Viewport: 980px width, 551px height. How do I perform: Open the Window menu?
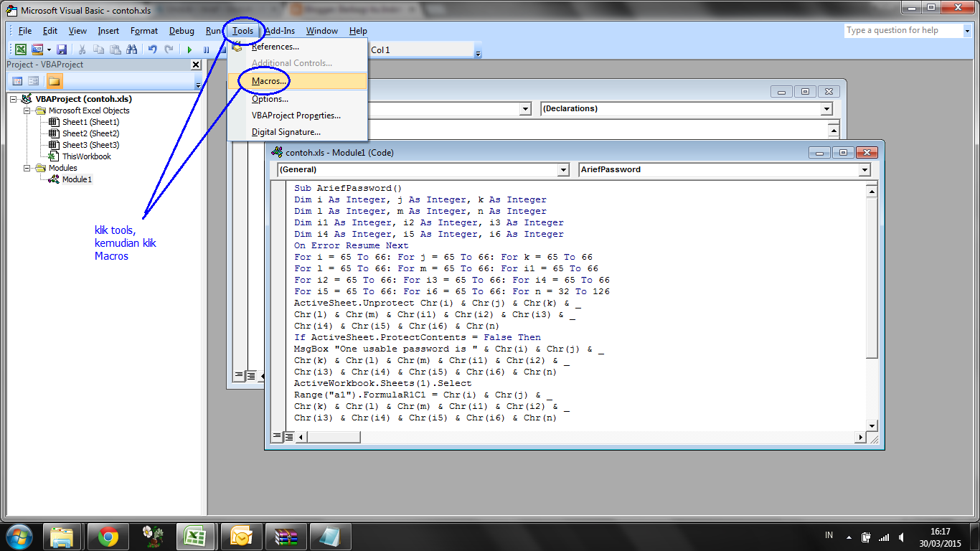tap(322, 31)
